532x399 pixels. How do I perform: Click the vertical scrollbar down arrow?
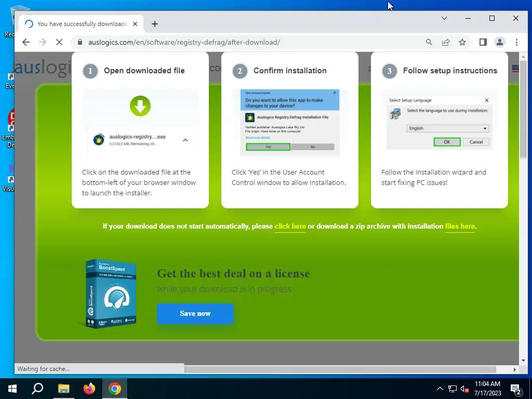click(x=523, y=361)
